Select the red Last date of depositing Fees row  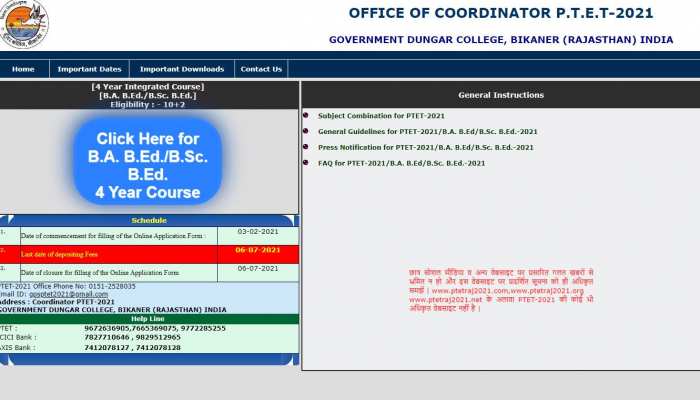tap(148, 254)
